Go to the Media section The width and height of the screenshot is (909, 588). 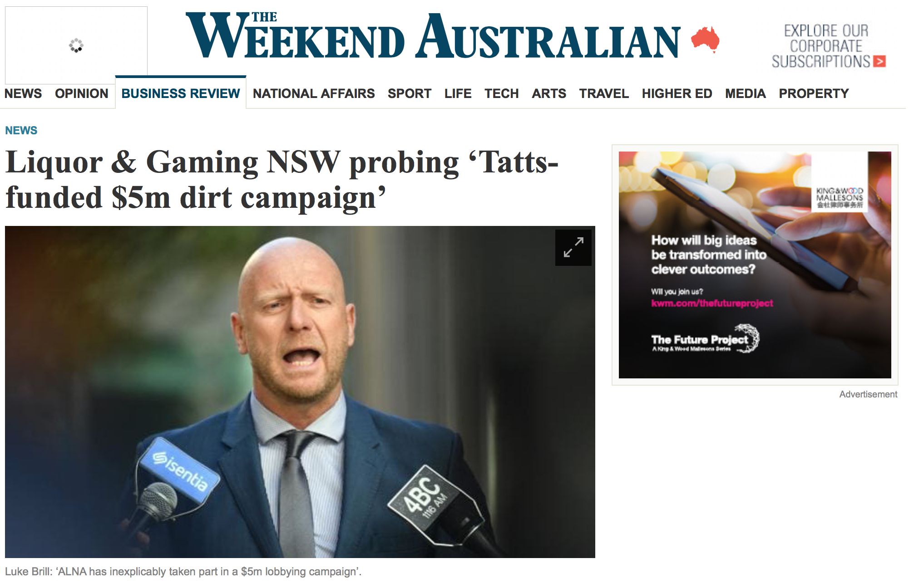point(746,93)
